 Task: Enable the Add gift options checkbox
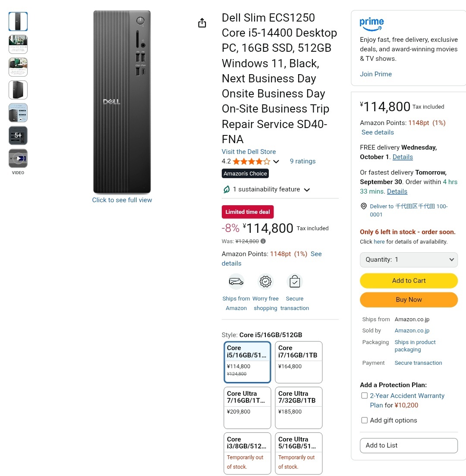pyautogui.click(x=365, y=420)
